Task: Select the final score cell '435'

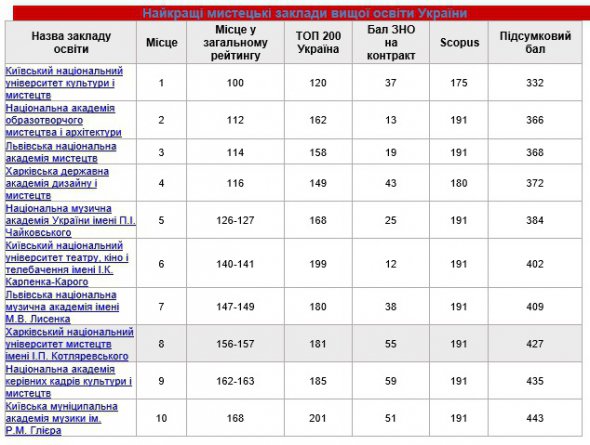Action: [535, 381]
